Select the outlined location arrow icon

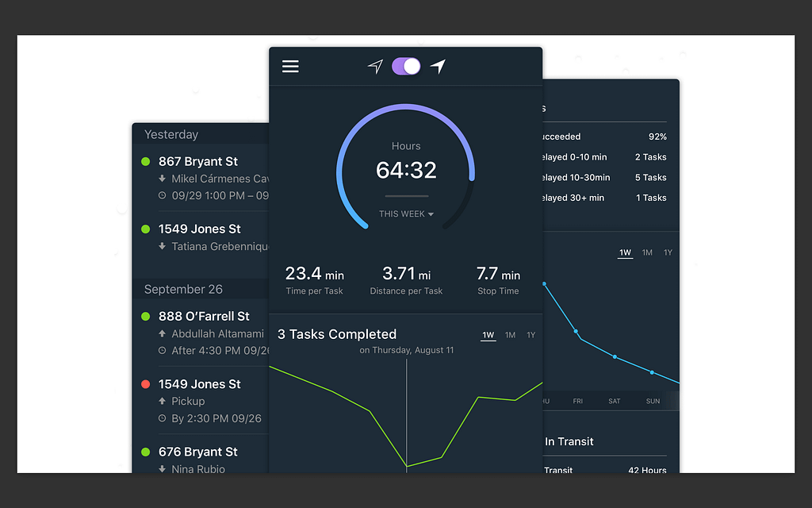(373, 67)
